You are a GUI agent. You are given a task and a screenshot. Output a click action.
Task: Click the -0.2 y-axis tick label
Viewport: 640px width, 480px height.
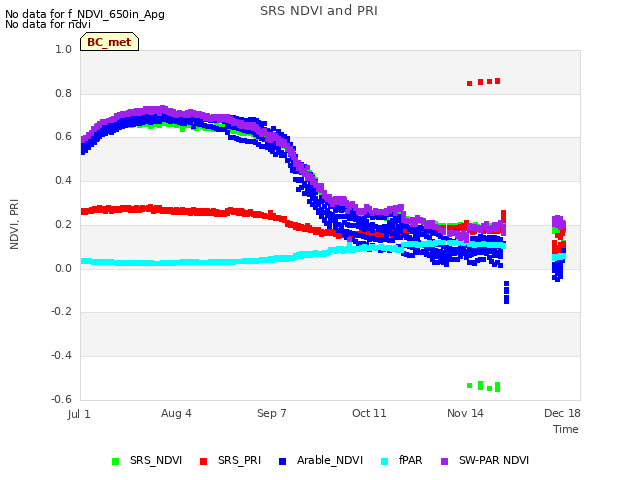point(61,311)
